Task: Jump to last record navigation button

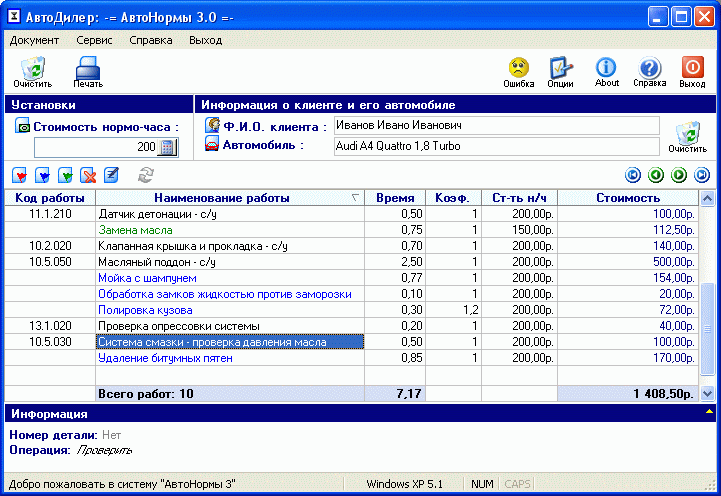Action: pos(702,175)
